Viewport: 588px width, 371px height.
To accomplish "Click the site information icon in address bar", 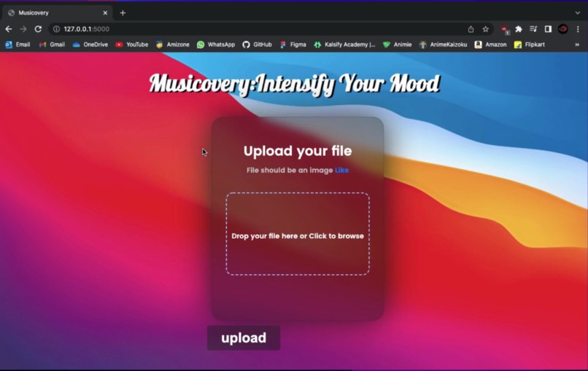I will [x=56, y=29].
